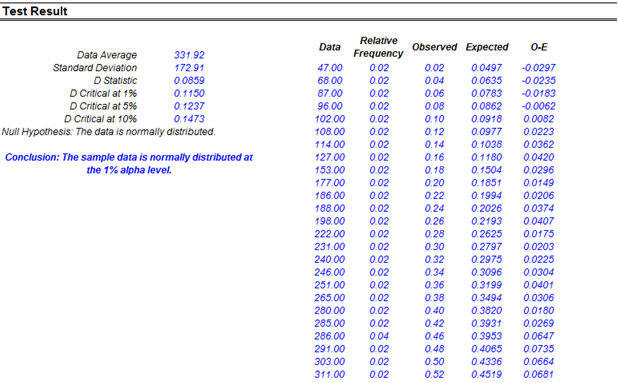Click the Expected value 0.1504

(x=487, y=170)
